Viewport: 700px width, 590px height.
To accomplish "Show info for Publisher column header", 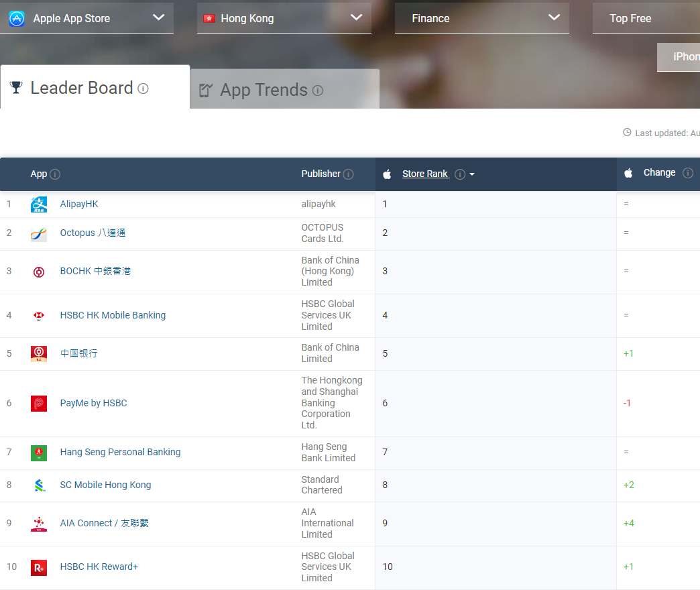I will point(349,174).
